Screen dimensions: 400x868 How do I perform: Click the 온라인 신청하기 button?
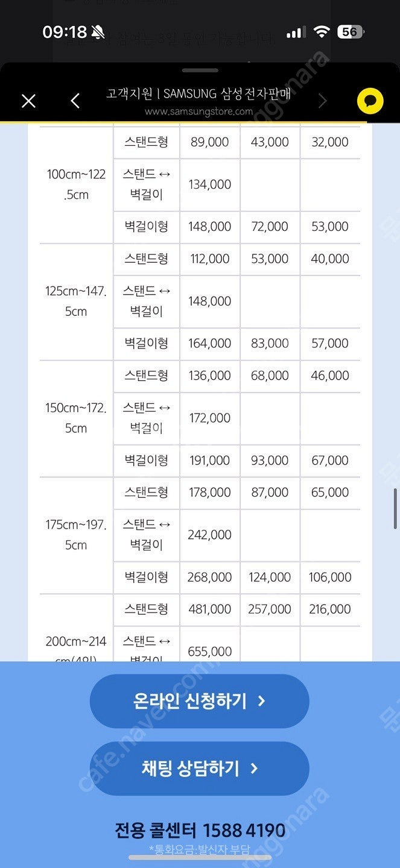pyautogui.click(x=199, y=701)
